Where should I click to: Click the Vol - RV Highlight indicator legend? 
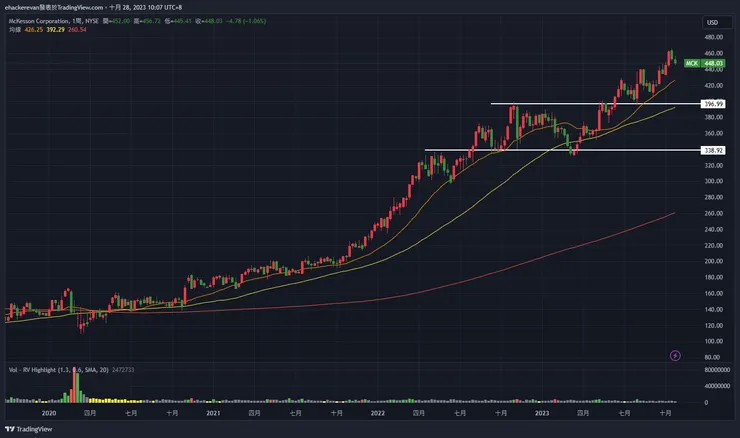(x=59, y=370)
